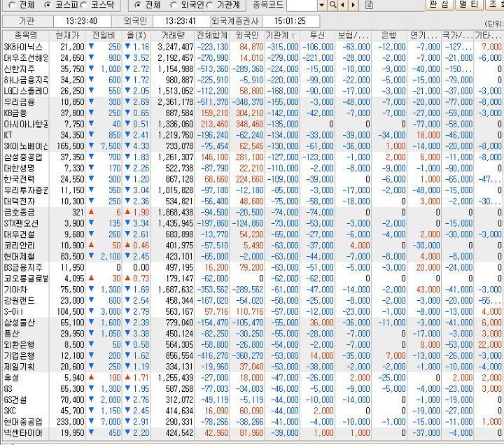Select the KT row name
The height and width of the screenshot is (445, 504).
8,135
